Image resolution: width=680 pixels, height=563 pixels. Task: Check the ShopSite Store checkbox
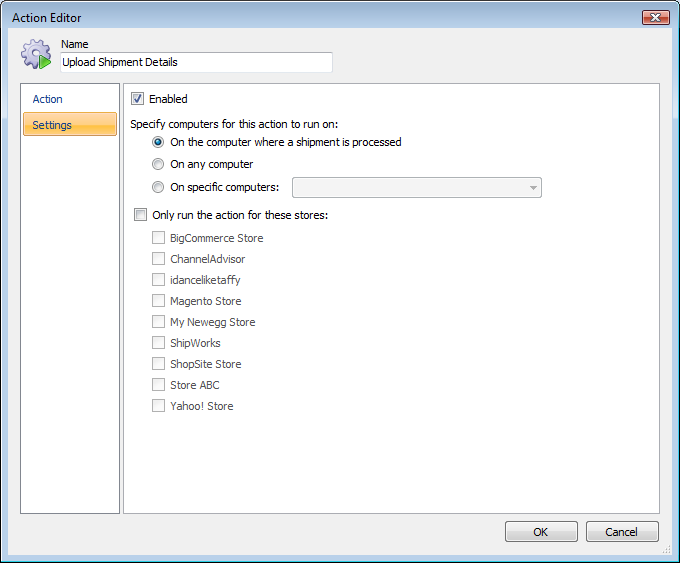coord(158,363)
